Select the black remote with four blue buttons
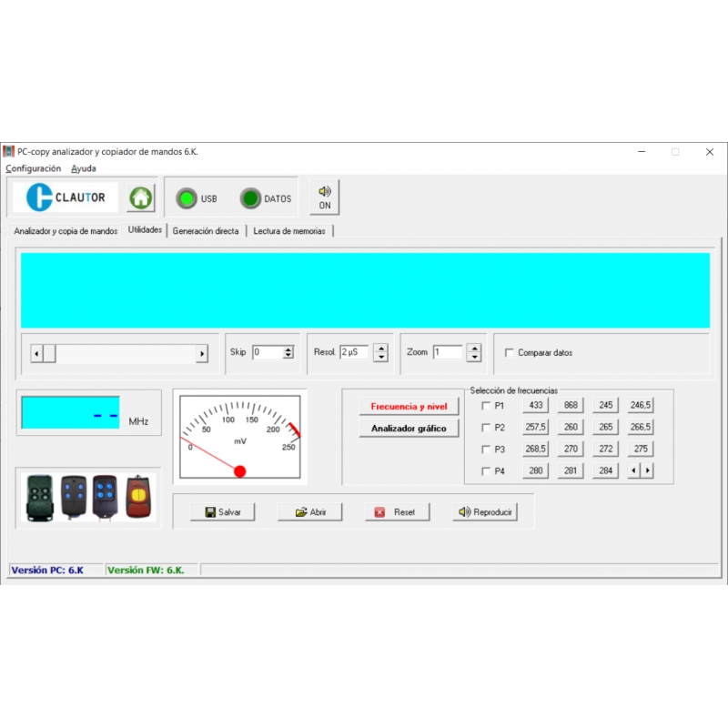Image resolution: width=728 pixels, height=728 pixels. coord(74,496)
